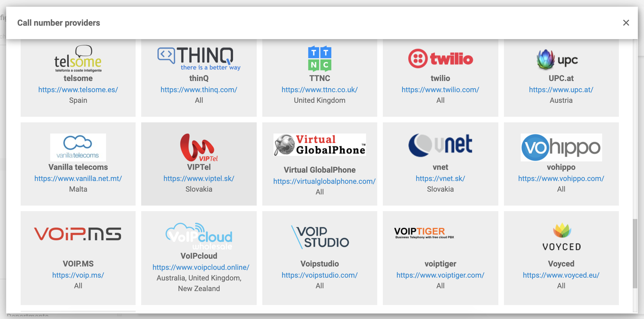Click the Virtual GlobalPhone logo

tap(319, 145)
